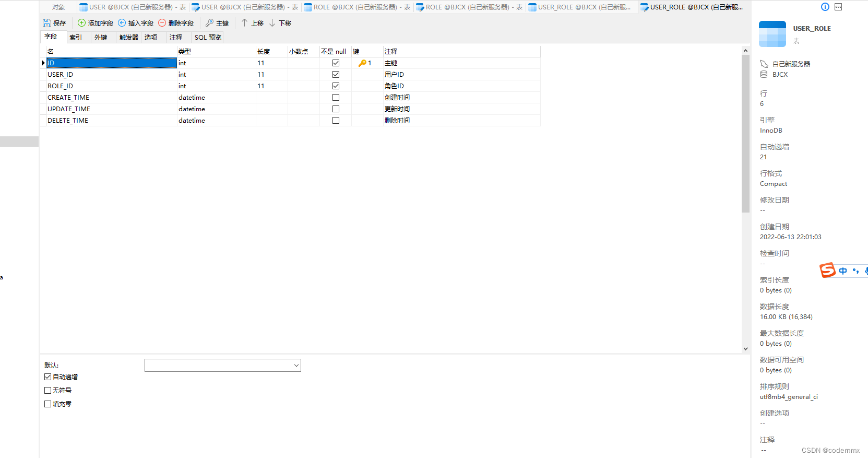Screen dimensions: 868x458
Task: Select the DELETE_TIME field name cell
Action: click(112, 120)
